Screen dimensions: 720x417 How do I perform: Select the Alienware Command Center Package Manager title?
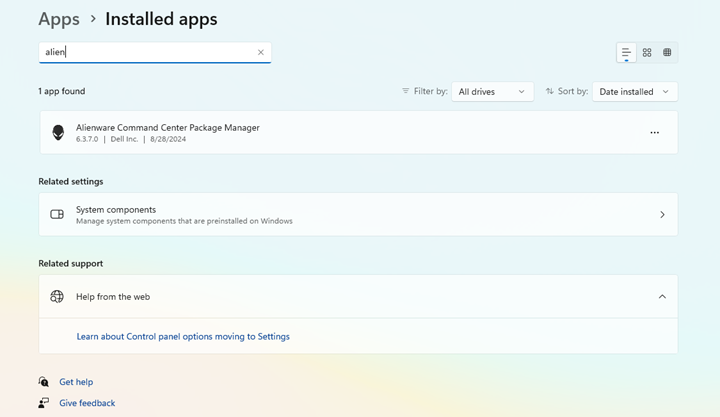(168, 127)
